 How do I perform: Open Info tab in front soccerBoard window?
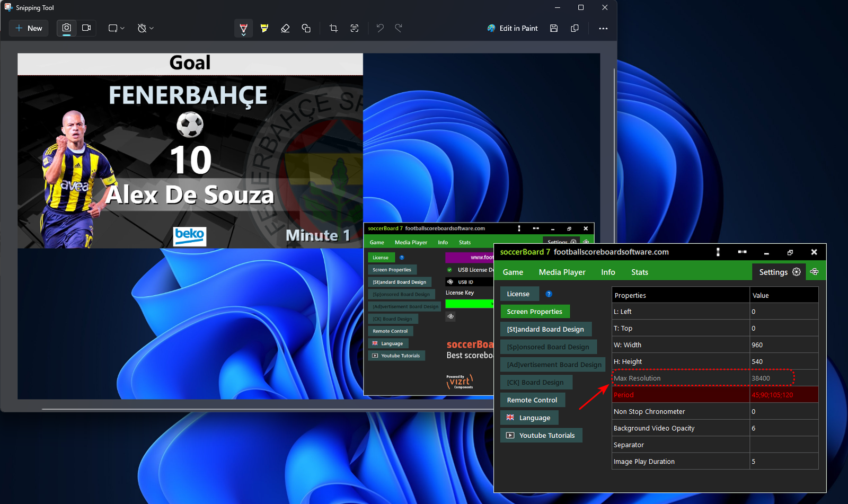pyautogui.click(x=608, y=272)
